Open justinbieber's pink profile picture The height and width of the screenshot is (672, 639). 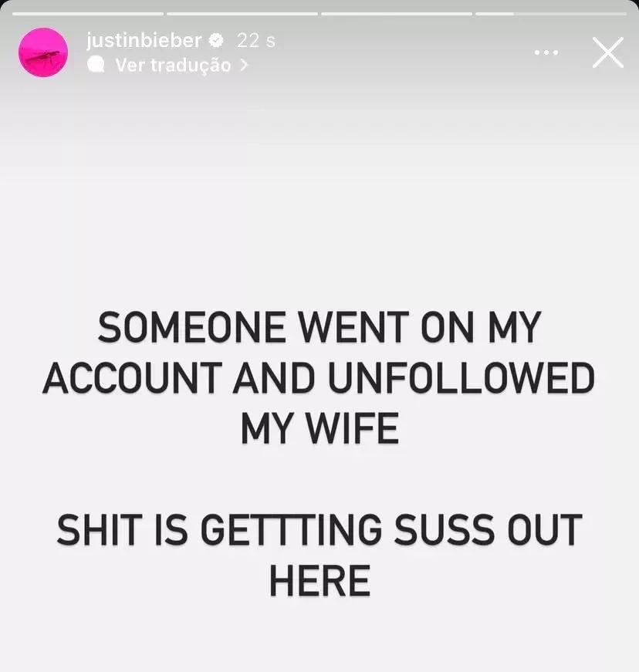click(43, 52)
